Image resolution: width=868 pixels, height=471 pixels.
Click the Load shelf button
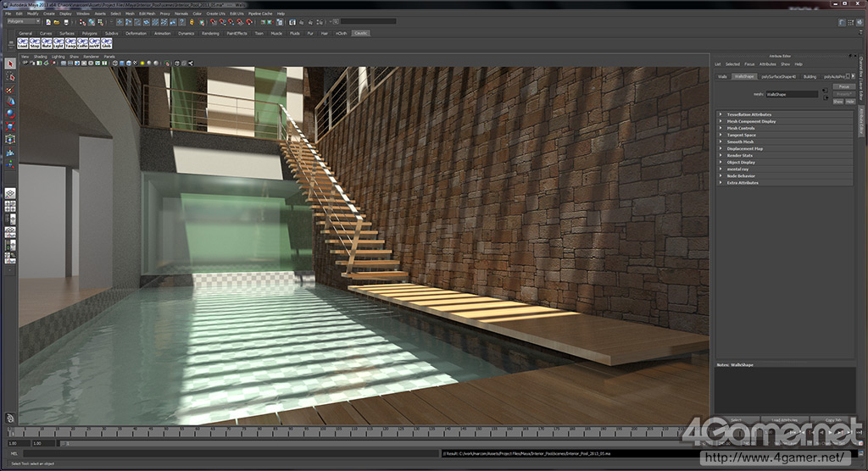(23, 44)
